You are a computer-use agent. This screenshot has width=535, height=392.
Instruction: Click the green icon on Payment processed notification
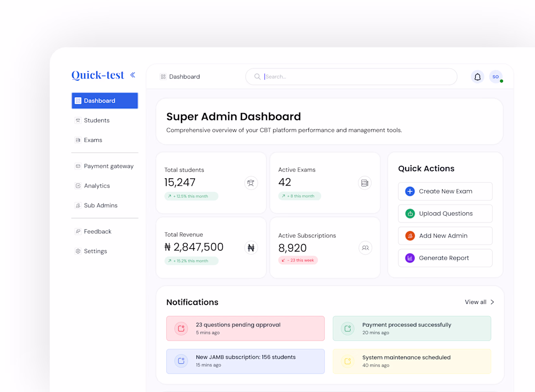click(348, 328)
